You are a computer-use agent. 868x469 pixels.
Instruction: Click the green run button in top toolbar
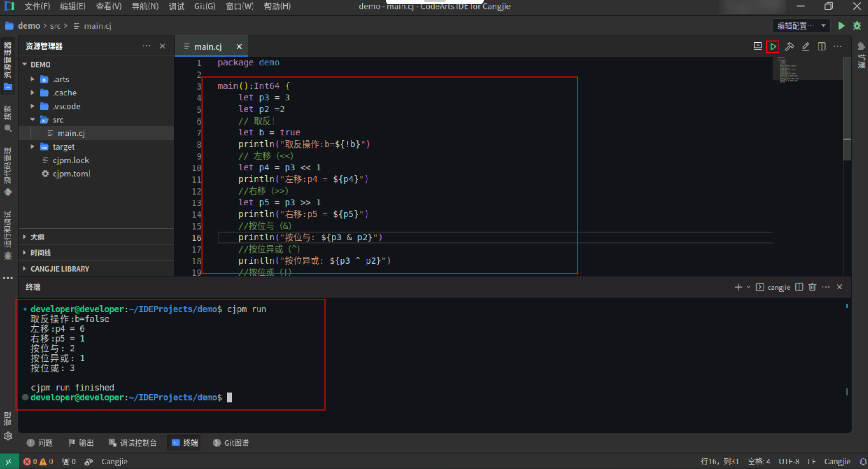point(842,26)
